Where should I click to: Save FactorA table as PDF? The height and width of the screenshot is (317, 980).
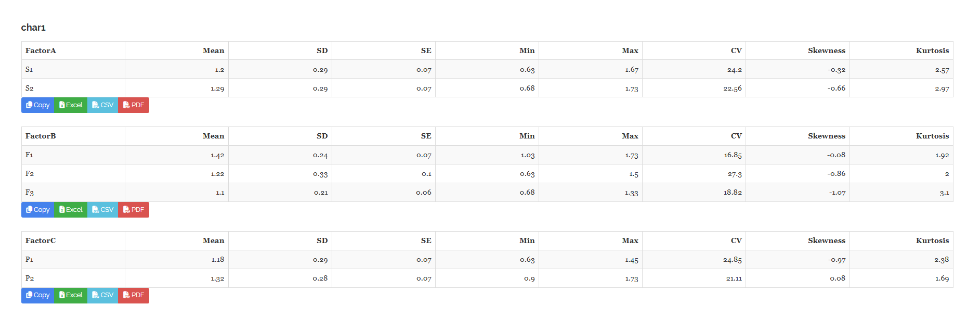tap(134, 105)
